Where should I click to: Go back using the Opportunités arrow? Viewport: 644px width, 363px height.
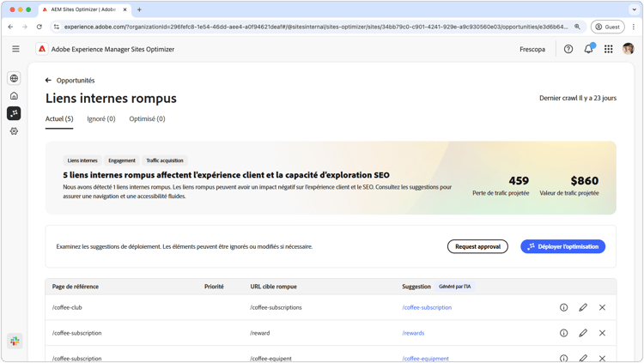pyautogui.click(x=48, y=81)
